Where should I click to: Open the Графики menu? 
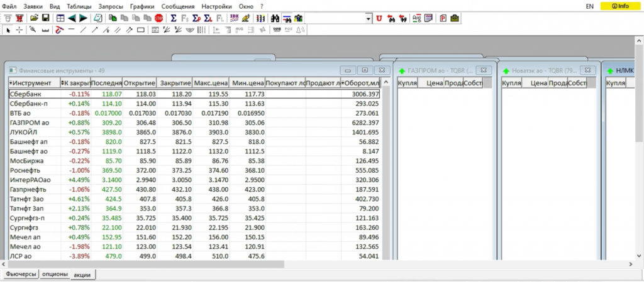click(x=142, y=6)
